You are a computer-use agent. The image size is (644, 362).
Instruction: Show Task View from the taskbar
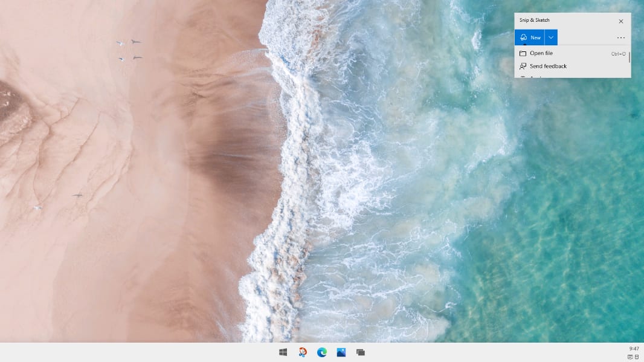361,352
